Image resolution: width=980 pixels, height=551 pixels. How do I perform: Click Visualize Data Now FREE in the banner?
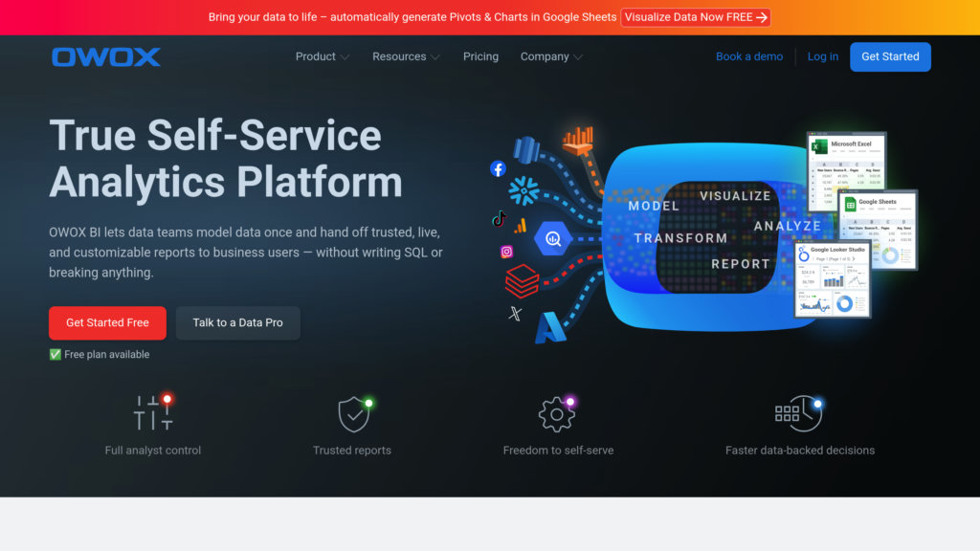(x=695, y=17)
